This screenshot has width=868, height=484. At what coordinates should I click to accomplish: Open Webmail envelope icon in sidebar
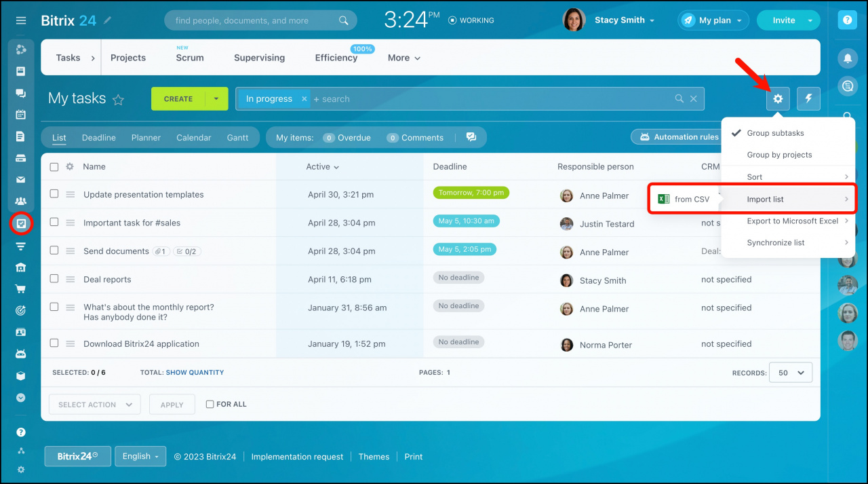click(21, 180)
